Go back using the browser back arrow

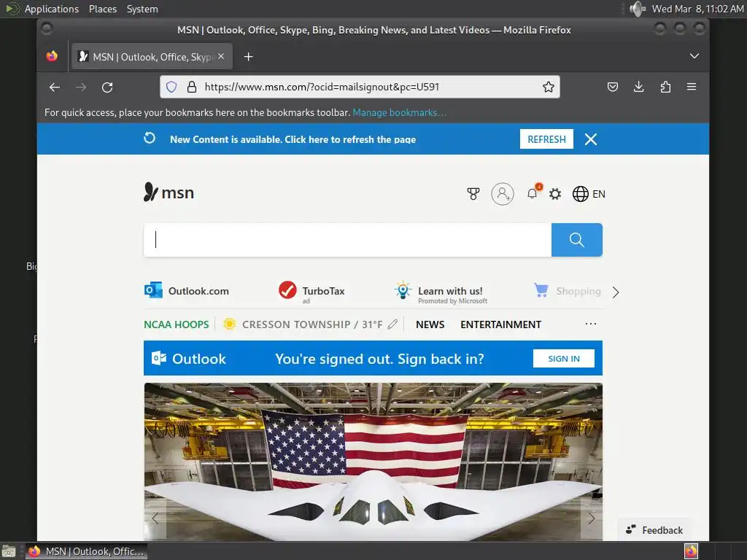click(55, 87)
